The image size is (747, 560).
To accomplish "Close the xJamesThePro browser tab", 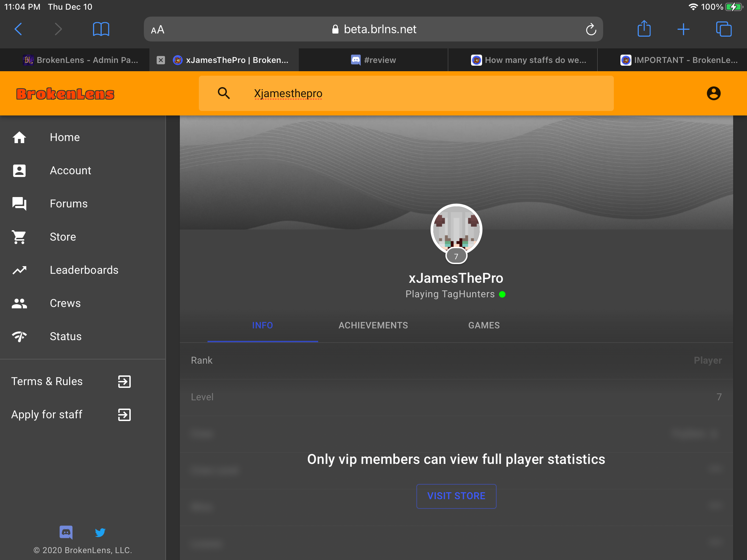I will pyautogui.click(x=160, y=60).
